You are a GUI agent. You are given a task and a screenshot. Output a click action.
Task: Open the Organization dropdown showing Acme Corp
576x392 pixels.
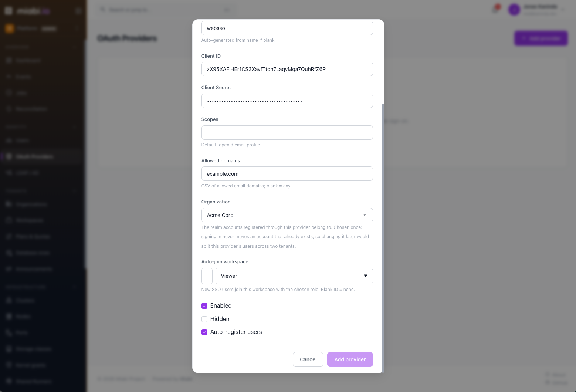(x=287, y=215)
